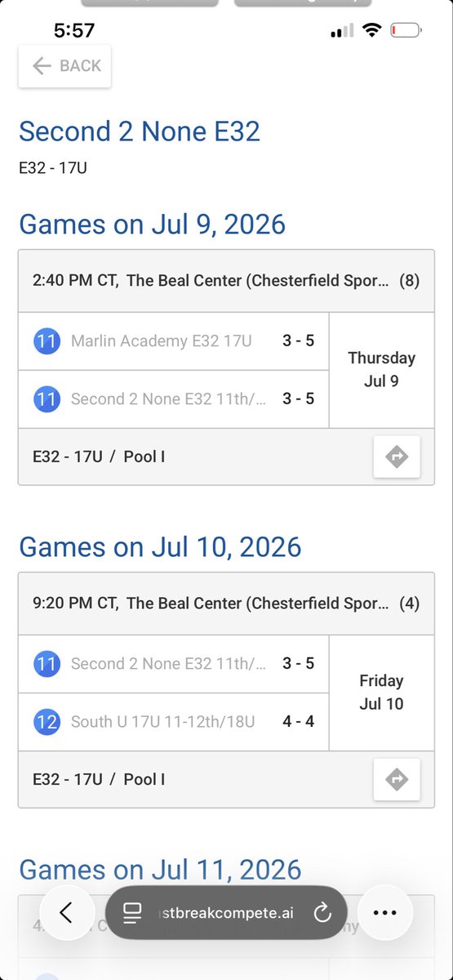This screenshot has height=980, width=453.
Task: Tap the 2:40 PM CT game header
Action: point(226,281)
